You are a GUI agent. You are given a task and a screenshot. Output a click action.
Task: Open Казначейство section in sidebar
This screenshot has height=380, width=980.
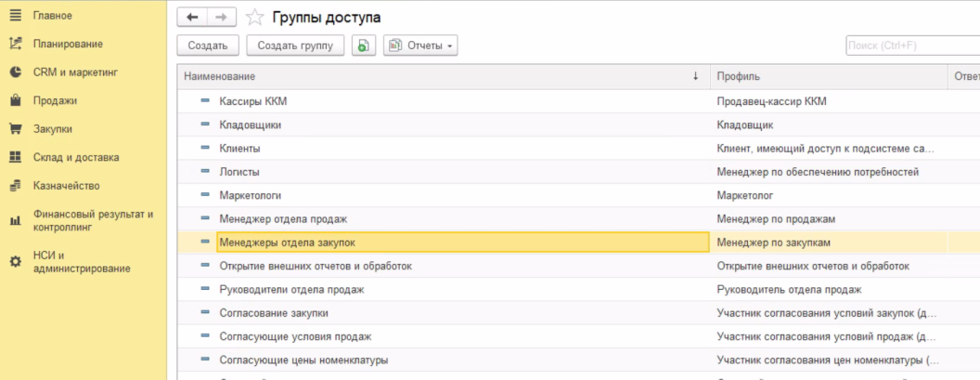(66, 186)
